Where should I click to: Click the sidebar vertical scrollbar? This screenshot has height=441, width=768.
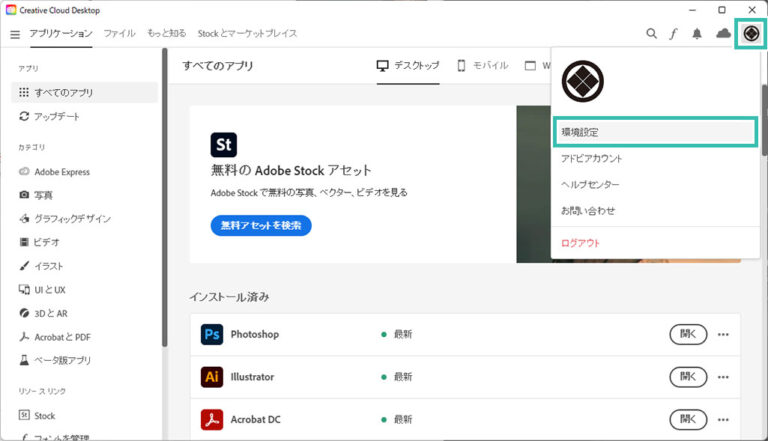(x=164, y=200)
